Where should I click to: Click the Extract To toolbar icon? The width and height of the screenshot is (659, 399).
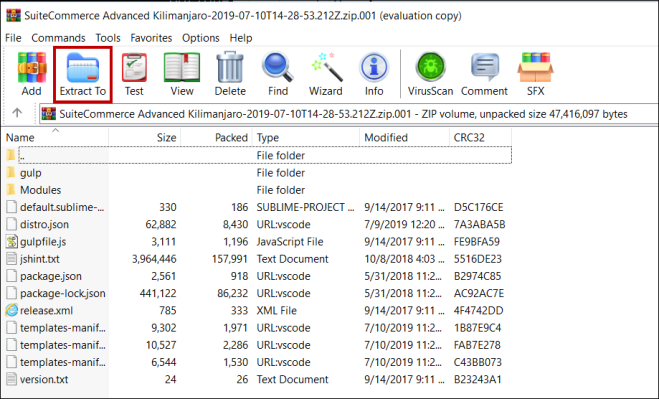[x=82, y=67]
